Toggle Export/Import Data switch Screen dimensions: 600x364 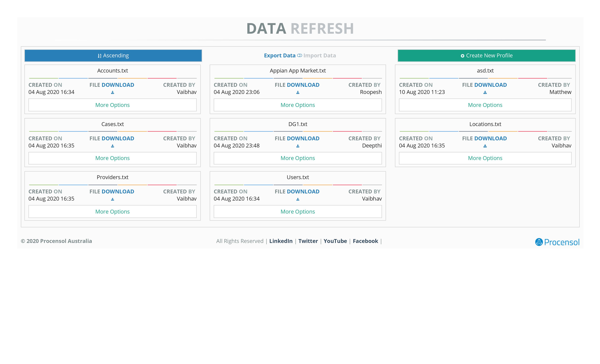click(x=300, y=56)
